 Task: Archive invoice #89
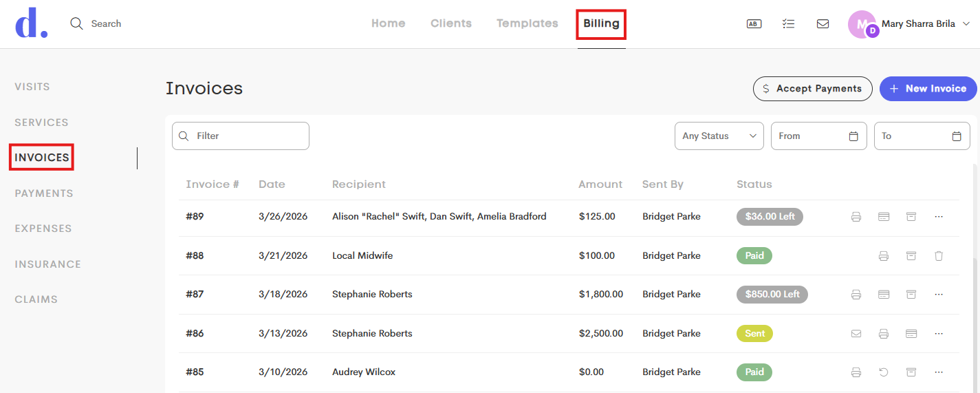pos(911,217)
